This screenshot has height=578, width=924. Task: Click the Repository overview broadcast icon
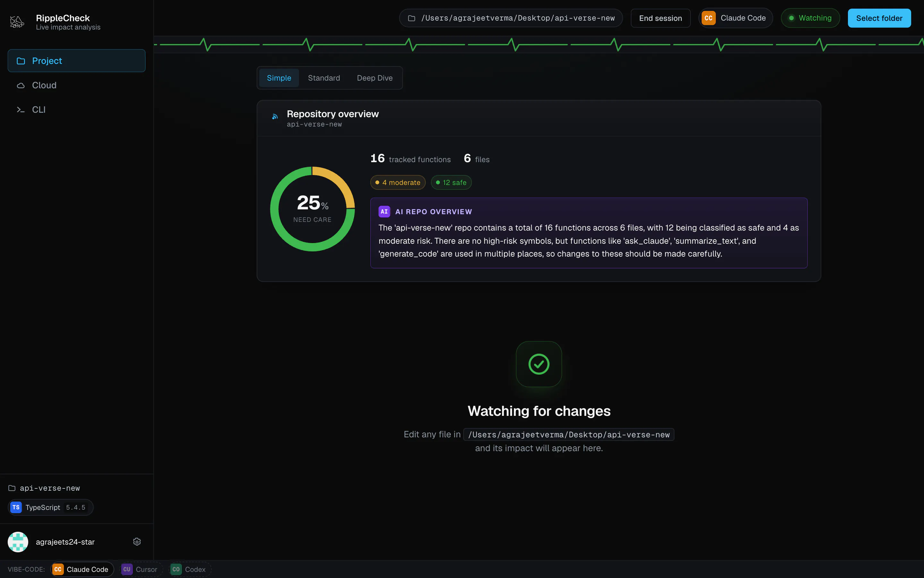tap(275, 117)
